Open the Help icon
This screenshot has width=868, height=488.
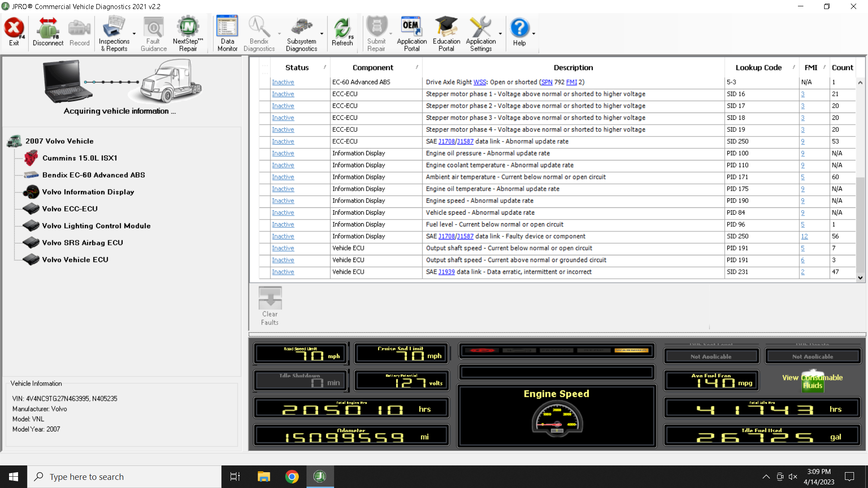(x=519, y=32)
